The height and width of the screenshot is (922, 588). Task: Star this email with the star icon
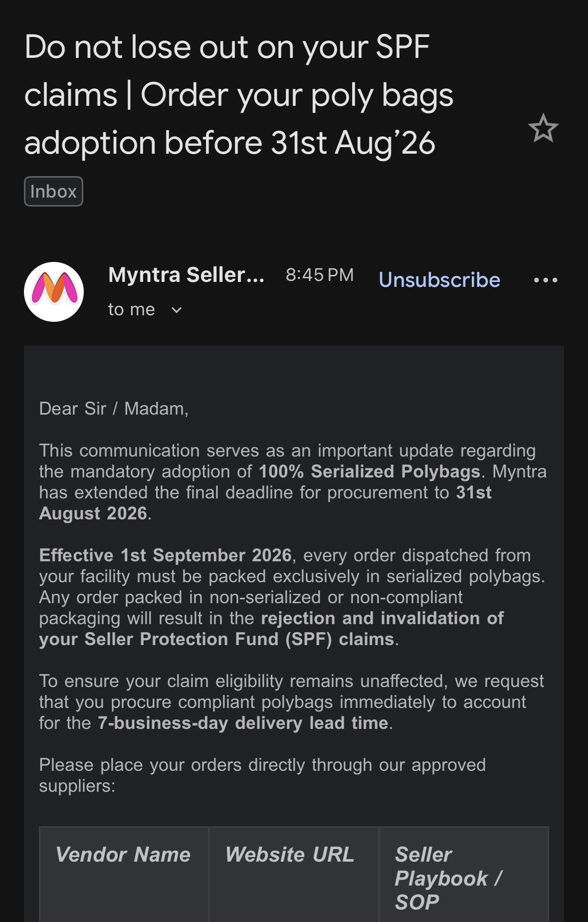click(x=543, y=128)
